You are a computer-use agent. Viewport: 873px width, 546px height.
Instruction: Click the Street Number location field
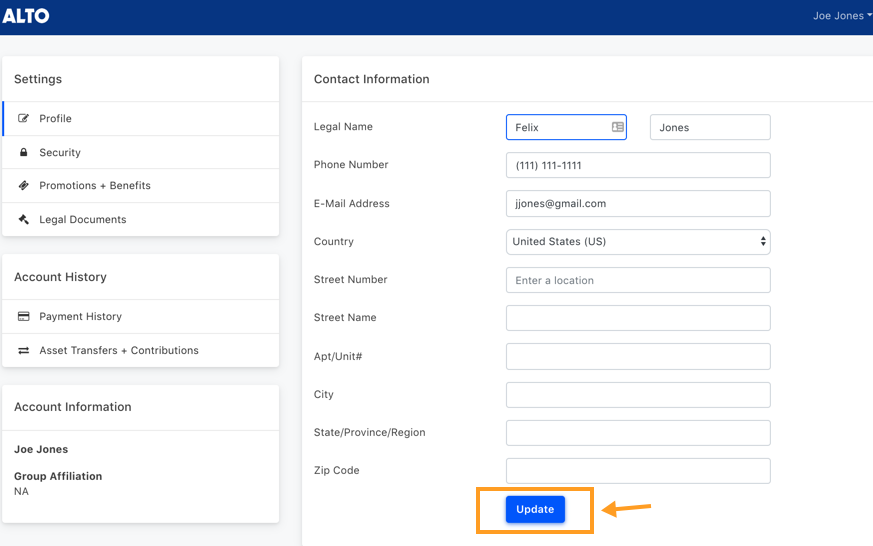tap(638, 280)
